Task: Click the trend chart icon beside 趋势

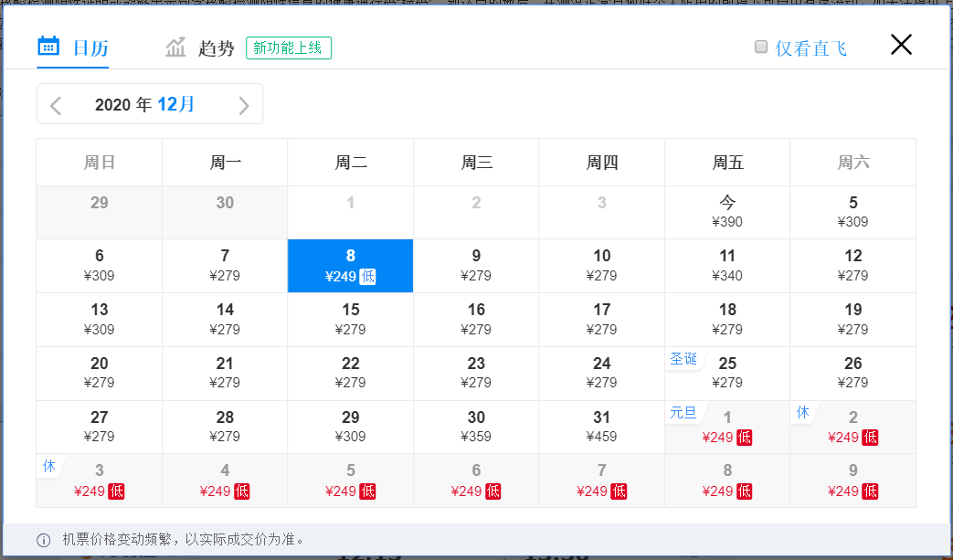Action: coord(175,47)
